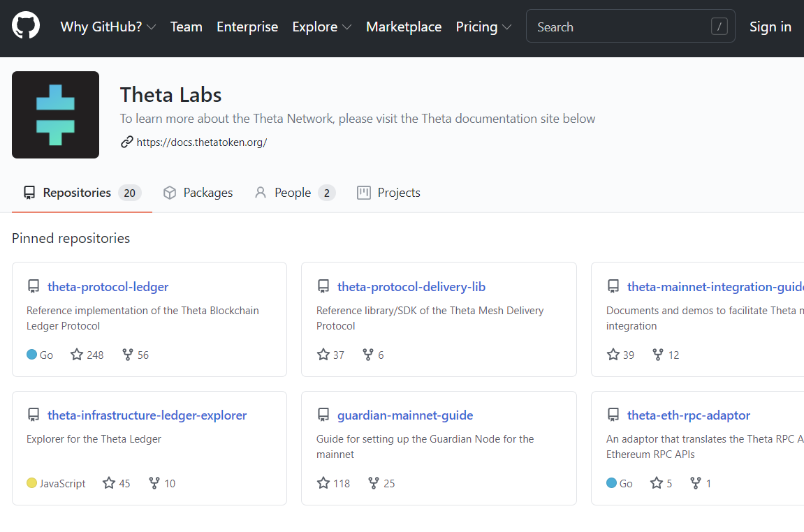Click the Go language dot on theta-protocol-ledger
Image resolution: width=804 pixels, height=532 pixels.
pos(32,354)
